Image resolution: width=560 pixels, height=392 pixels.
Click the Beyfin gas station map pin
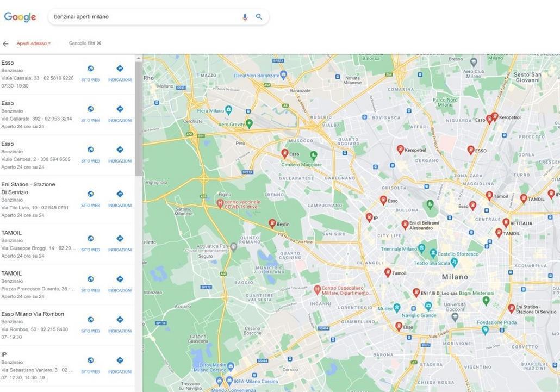click(272, 223)
